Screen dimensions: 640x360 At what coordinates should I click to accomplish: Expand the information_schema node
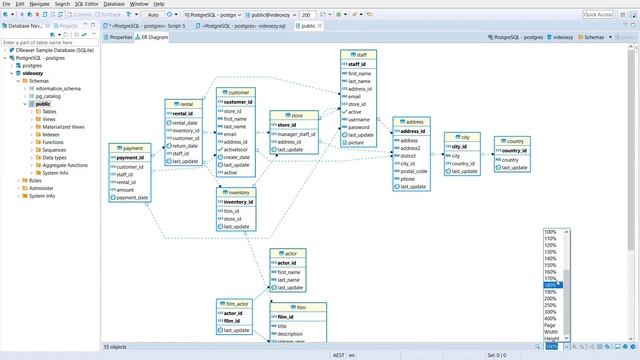click(x=25, y=89)
